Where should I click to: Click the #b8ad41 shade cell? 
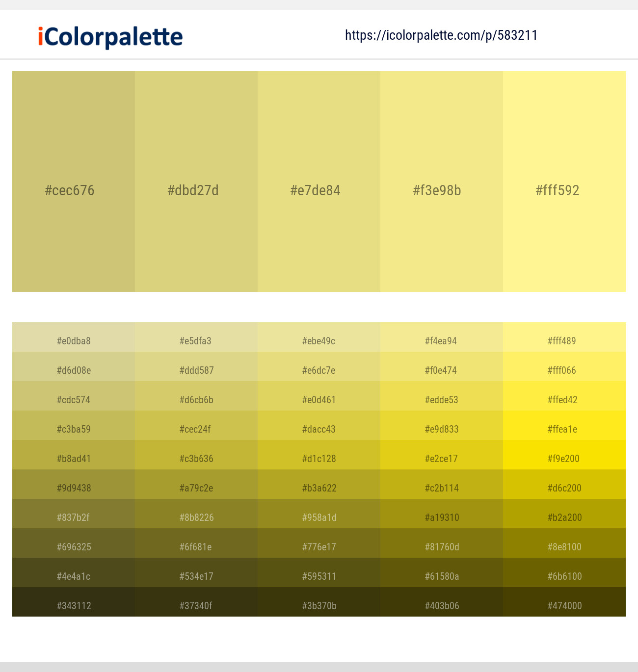[74, 458]
